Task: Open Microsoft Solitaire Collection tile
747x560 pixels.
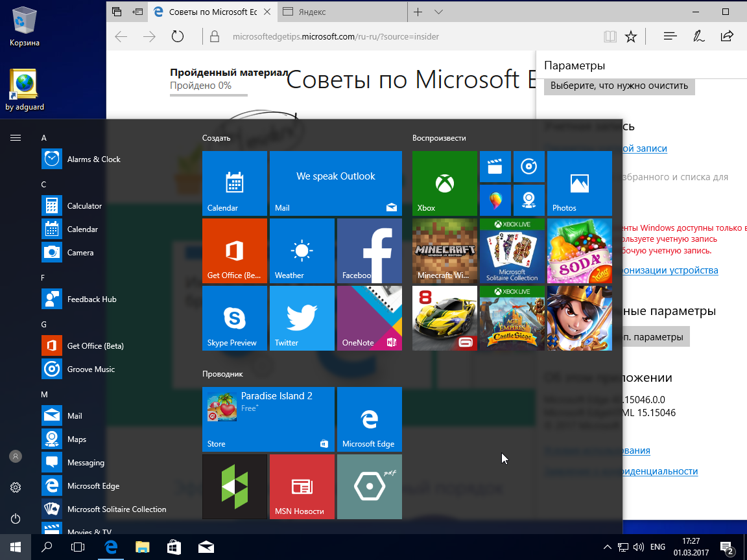Action: point(512,251)
